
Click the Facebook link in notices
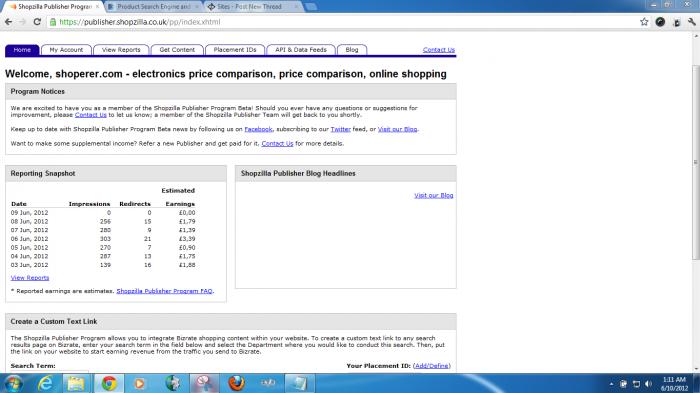point(258,129)
